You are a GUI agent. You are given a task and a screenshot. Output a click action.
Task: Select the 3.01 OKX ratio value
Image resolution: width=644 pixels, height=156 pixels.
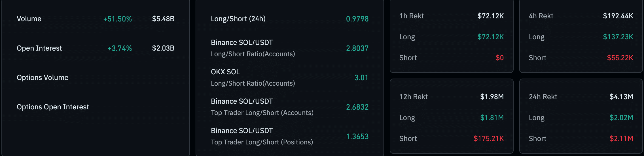click(x=361, y=78)
